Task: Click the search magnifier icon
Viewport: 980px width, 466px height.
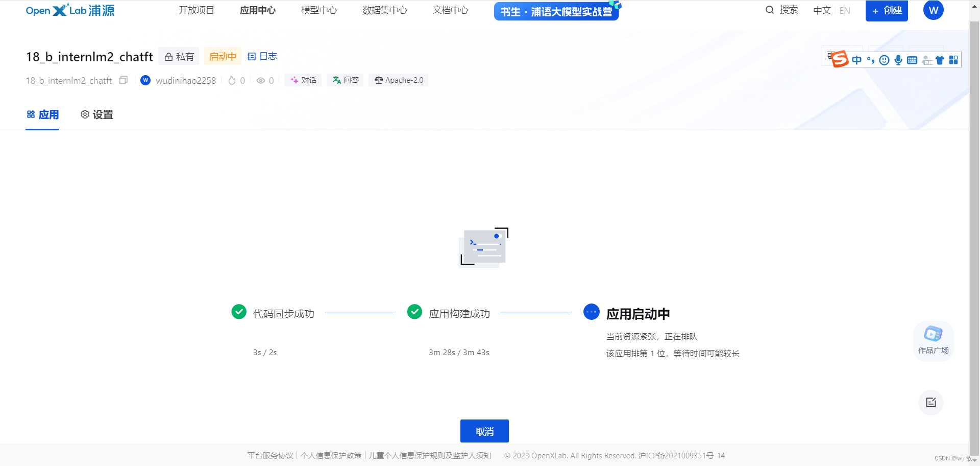Action: [770, 10]
